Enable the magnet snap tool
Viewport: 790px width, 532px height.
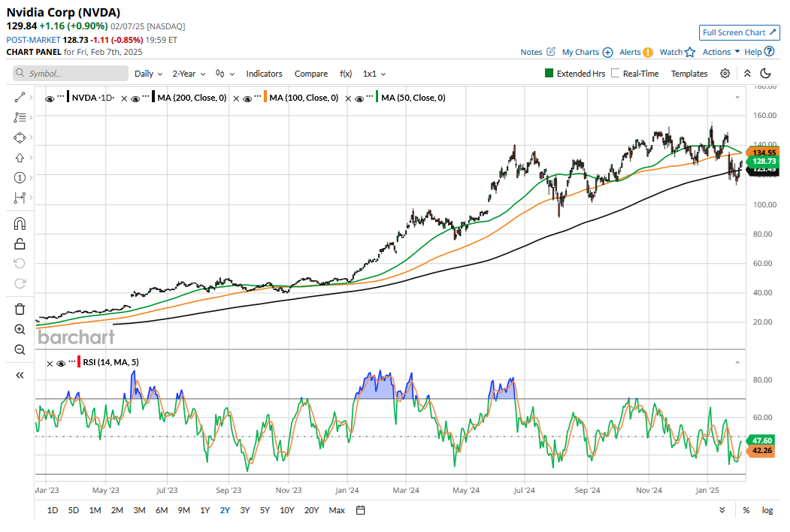pos(20,223)
